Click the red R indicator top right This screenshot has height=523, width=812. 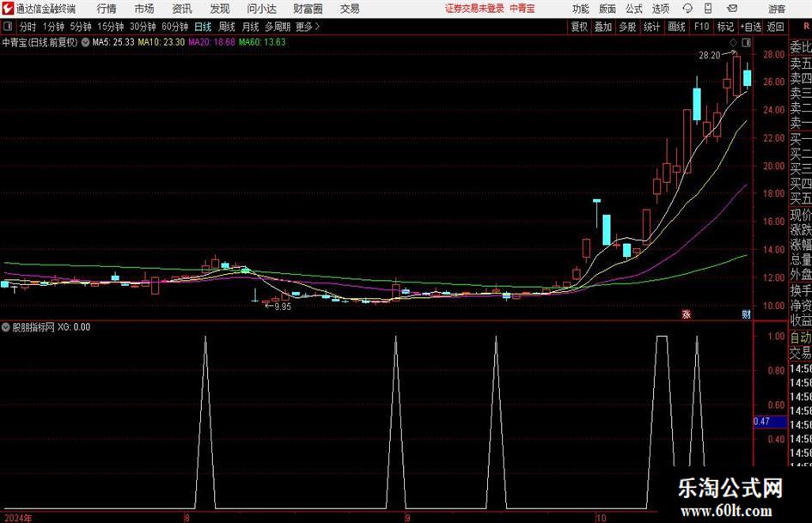click(x=806, y=27)
